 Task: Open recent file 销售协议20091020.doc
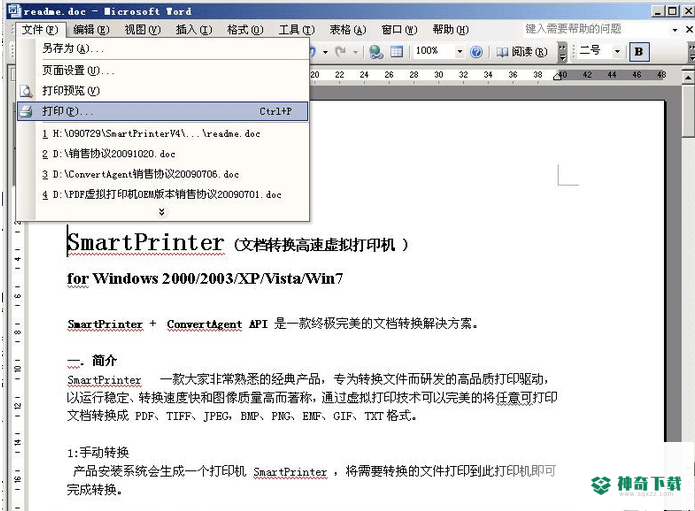pos(162,154)
